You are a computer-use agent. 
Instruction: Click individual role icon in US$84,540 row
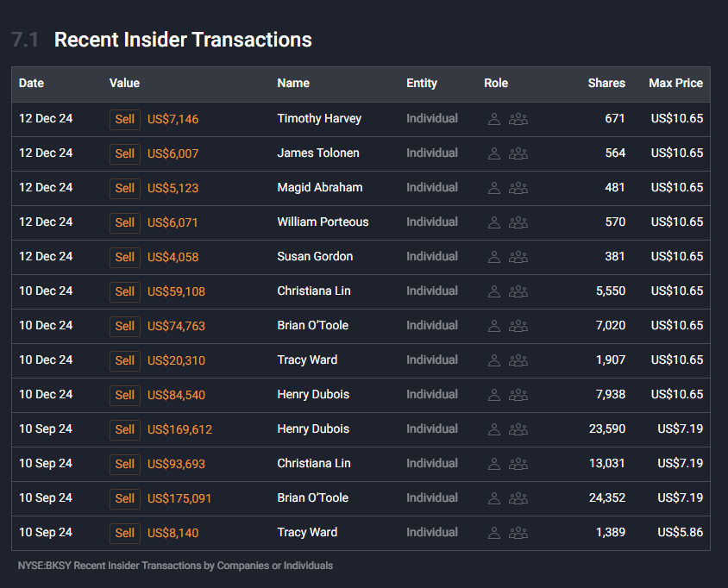coord(494,395)
